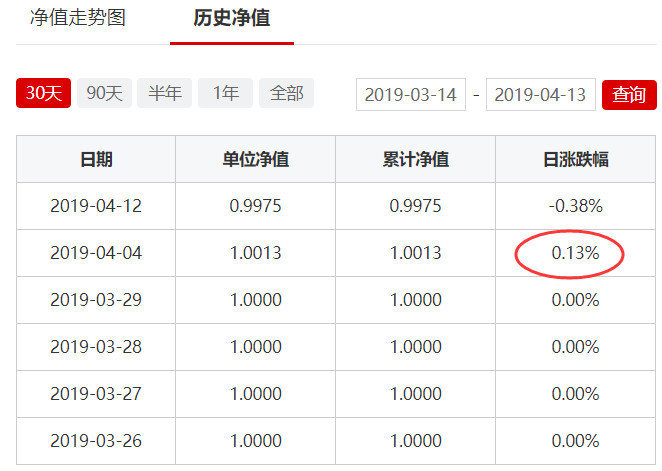Click 累计净值 1.0000 in the 2019-03-28 row

pos(415,347)
